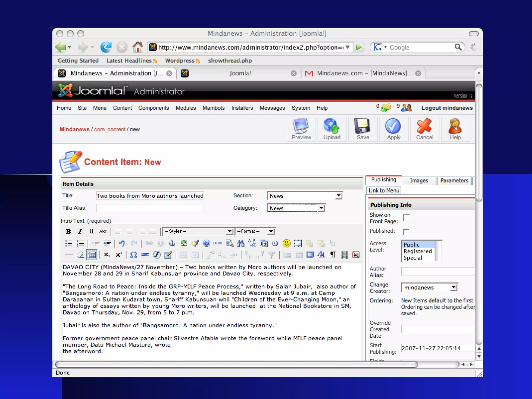Viewport: 532px width, 399px height.
Task: Click the Upload toolbar icon
Action: click(x=332, y=129)
